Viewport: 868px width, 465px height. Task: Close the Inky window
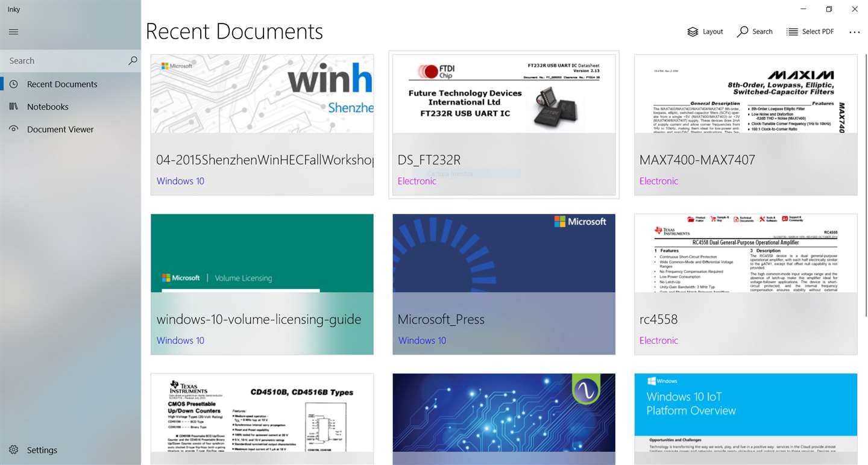[x=855, y=9]
